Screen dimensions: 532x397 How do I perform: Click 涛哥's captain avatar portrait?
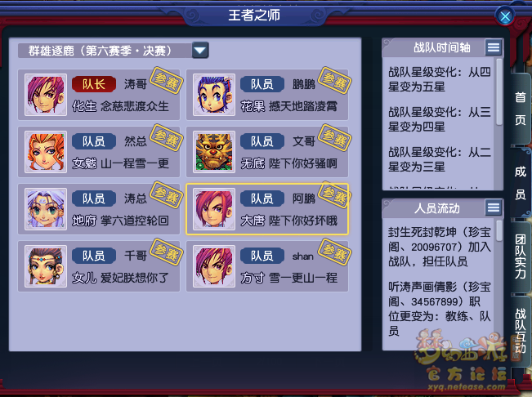(x=46, y=95)
